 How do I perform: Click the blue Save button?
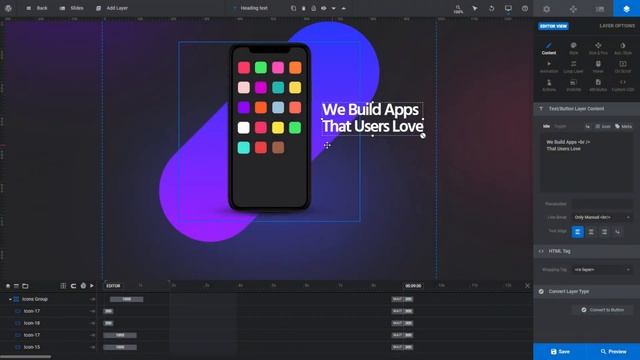click(560, 351)
